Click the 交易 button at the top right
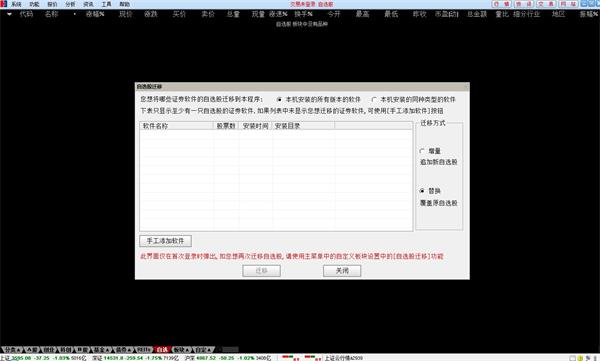The width and height of the screenshot is (600, 361). click(546, 4)
